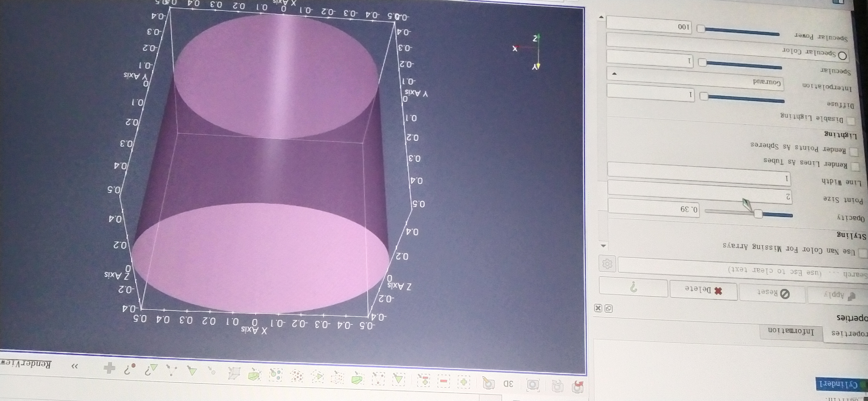Image resolution: width=868 pixels, height=401 pixels.
Task: Click scroll arrow beside Use Nan Color
Action: pos(603,246)
